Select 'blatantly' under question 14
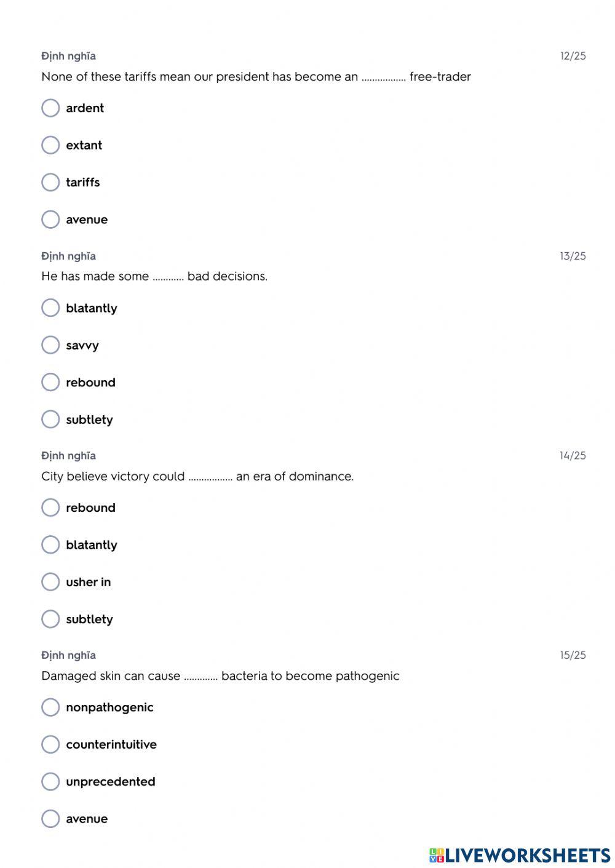 (50, 544)
